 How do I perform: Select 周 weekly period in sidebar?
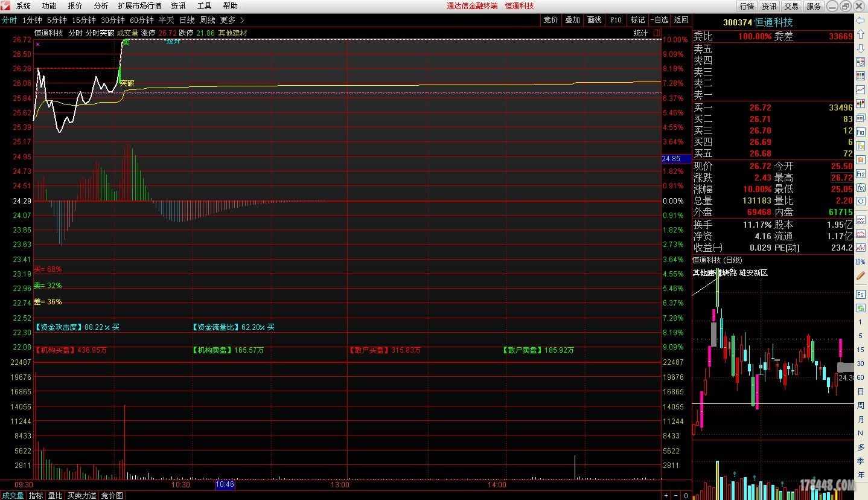pyautogui.click(x=860, y=405)
